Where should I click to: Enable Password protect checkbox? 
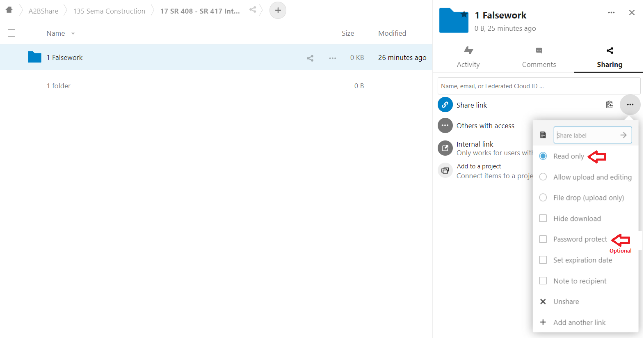(543, 239)
